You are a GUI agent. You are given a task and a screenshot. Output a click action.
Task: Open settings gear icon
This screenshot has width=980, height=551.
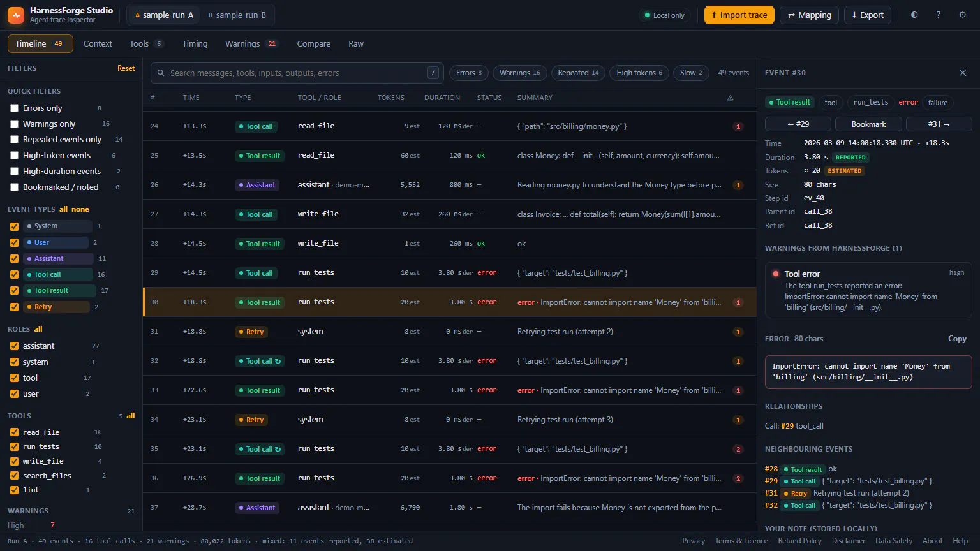[x=963, y=15]
